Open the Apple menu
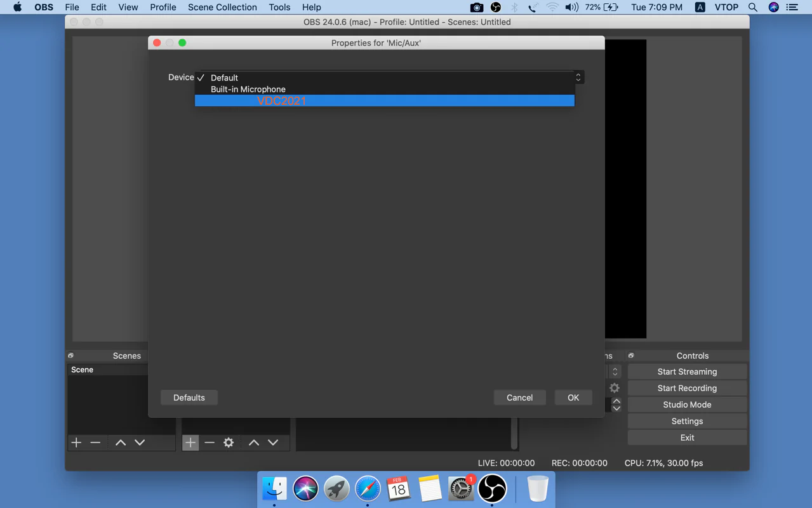812x508 pixels. [17, 7]
